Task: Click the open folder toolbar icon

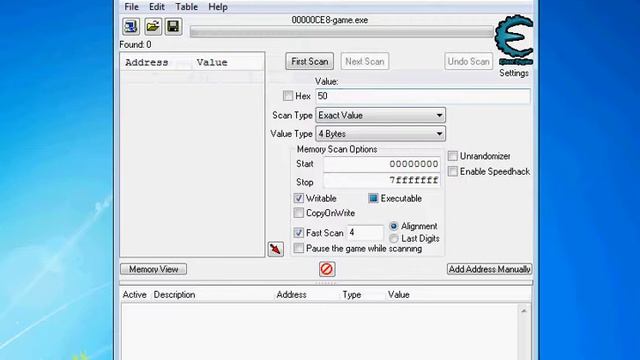Action: 153,27
